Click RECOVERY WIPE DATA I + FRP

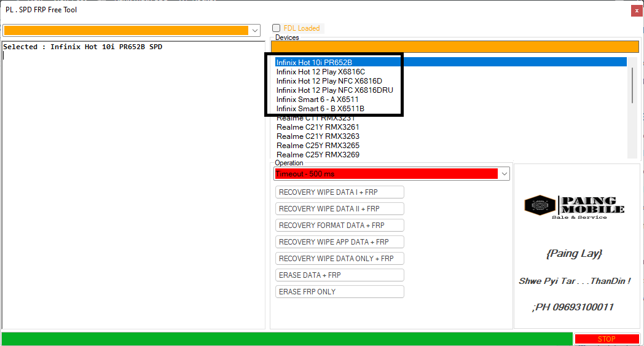pyautogui.click(x=339, y=192)
